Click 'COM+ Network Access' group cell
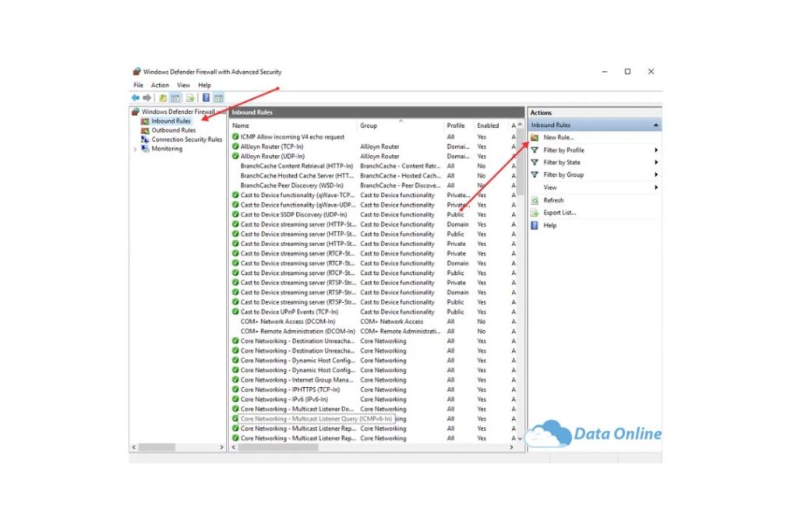This screenshot has height=532, width=798. pyautogui.click(x=391, y=322)
